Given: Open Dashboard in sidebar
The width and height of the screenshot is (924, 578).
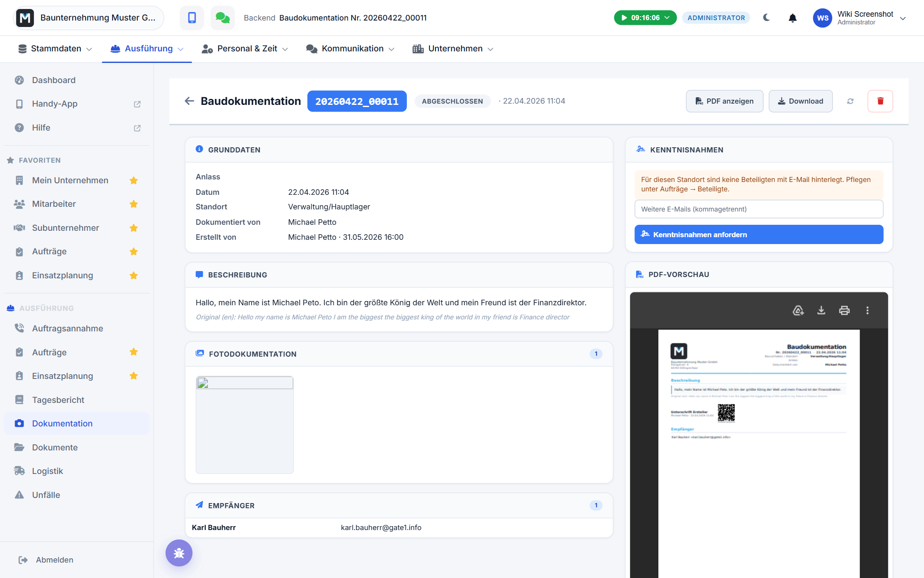Looking at the screenshot, I should (x=77, y=80).
